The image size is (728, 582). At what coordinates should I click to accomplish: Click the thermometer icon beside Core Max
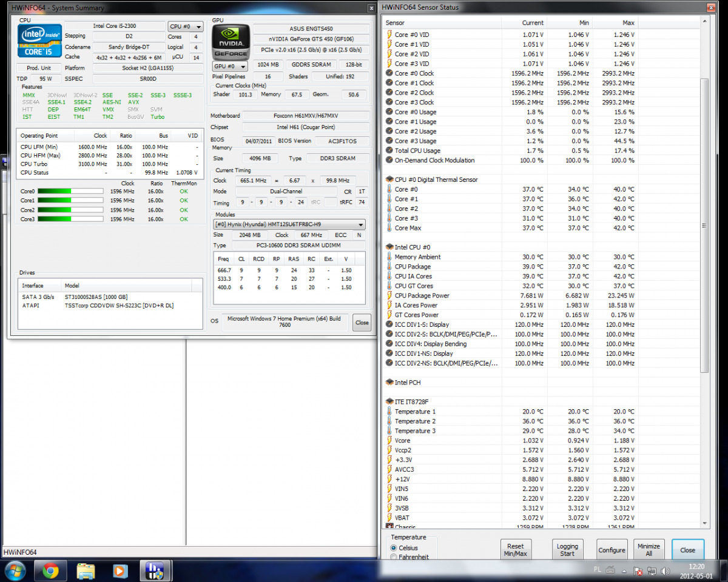click(x=389, y=228)
